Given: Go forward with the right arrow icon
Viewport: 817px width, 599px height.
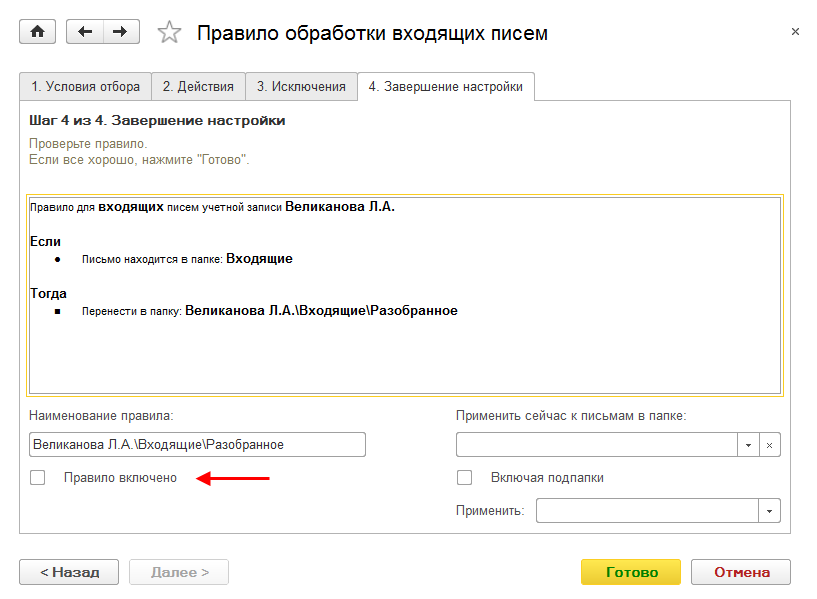Looking at the screenshot, I should pyautogui.click(x=120, y=32).
